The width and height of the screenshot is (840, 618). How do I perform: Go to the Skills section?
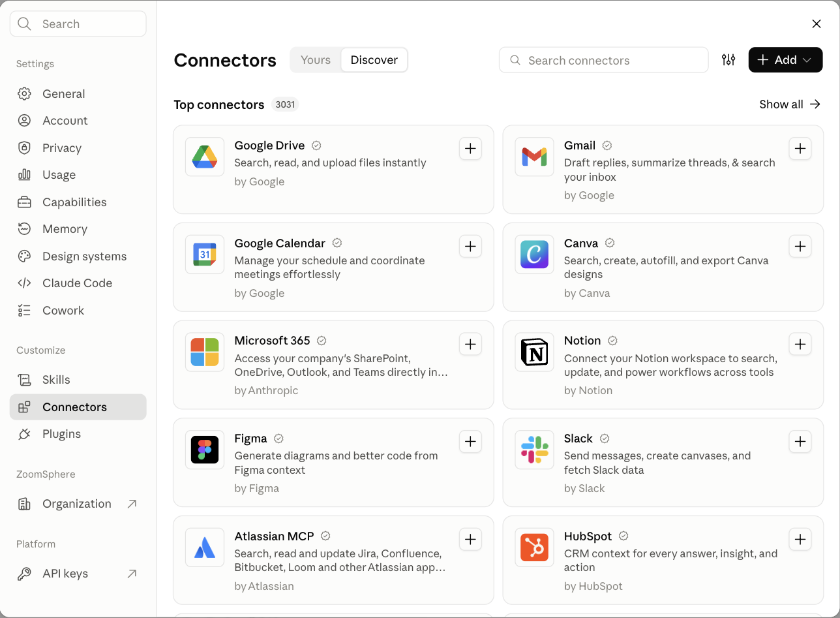pyautogui.click(x=78, y=380)
